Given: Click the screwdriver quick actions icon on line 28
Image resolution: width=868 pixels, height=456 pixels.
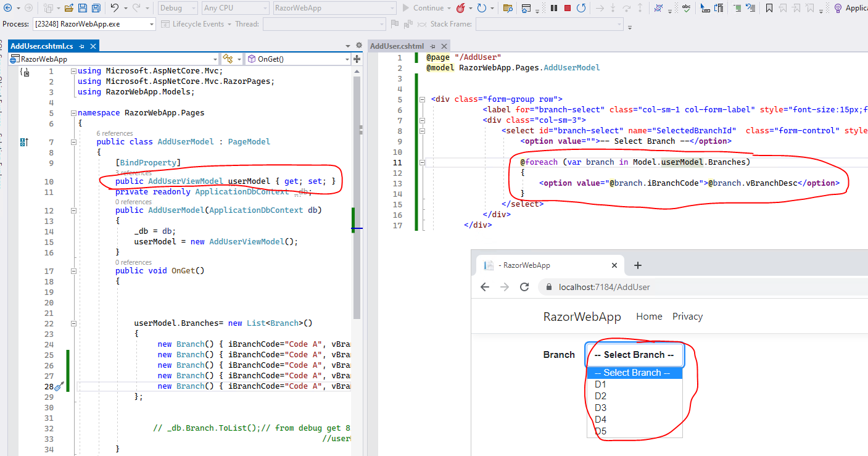Looking at the screenshot, I should [x=59, y=386].
